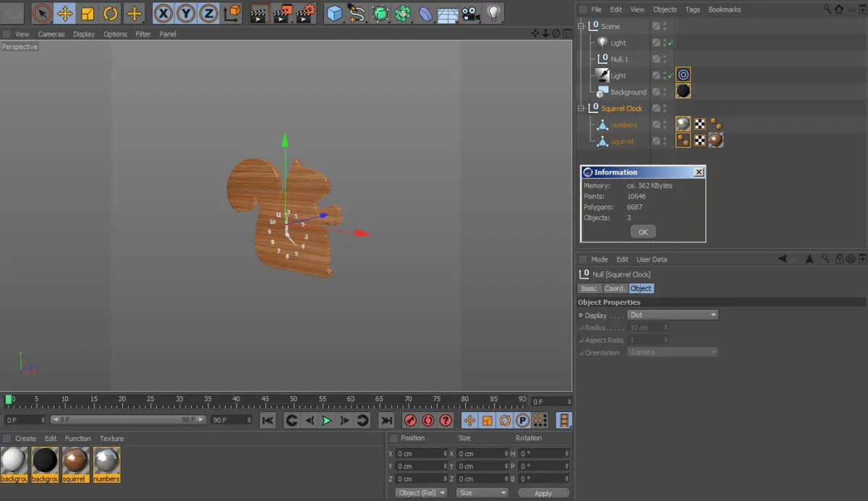Screen dimensions: 868x501
Task: Open the Object Manager Bookmarks menu
Action: tap(725, 9)
